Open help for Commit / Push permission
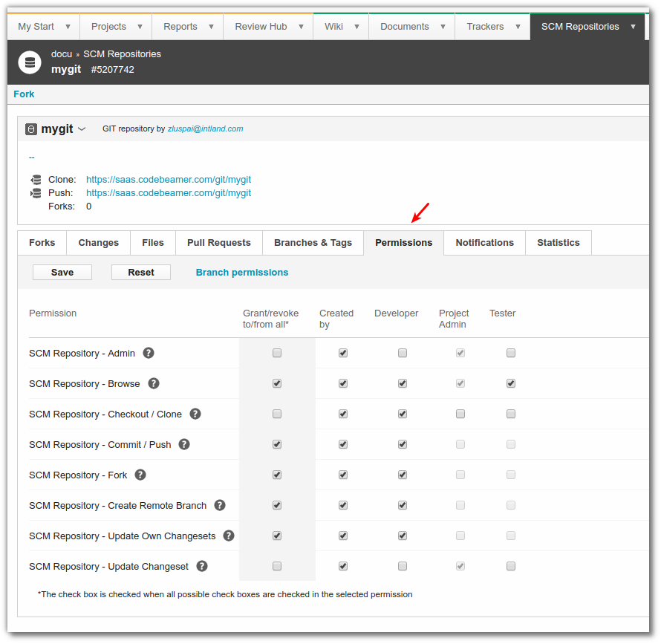This screenshot has height=644, width=661. click(x=184, y=444)
